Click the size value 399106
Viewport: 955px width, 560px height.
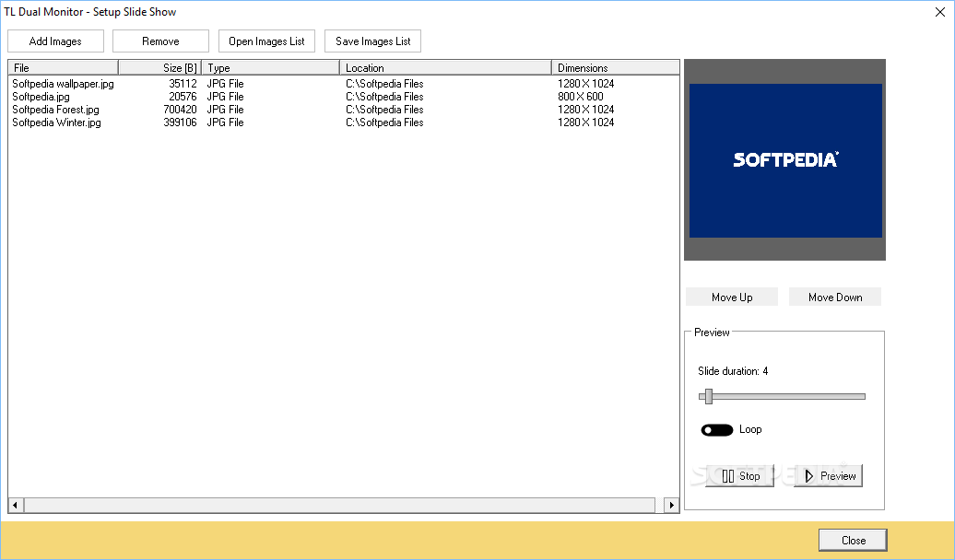click(181, 122)
